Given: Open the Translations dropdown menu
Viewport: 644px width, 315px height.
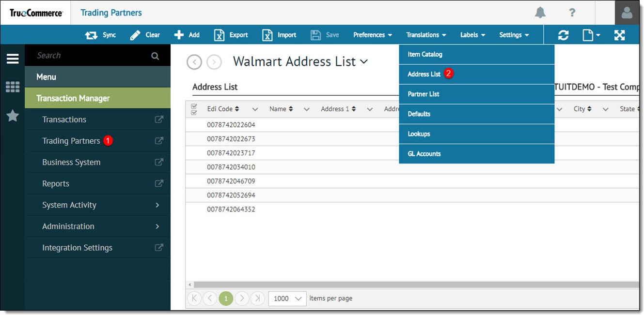Looking at the screenshot, I should click(x=426, y=35).
